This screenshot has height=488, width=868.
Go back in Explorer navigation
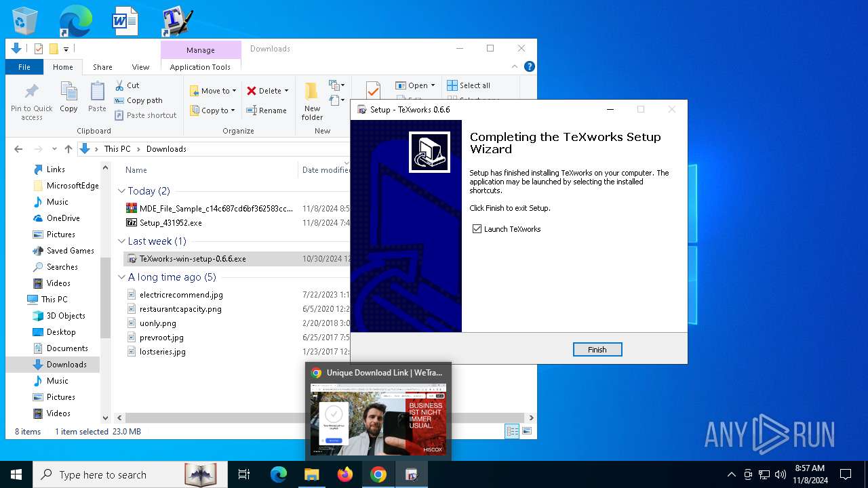pyautogui.click(x=18, y=149)
